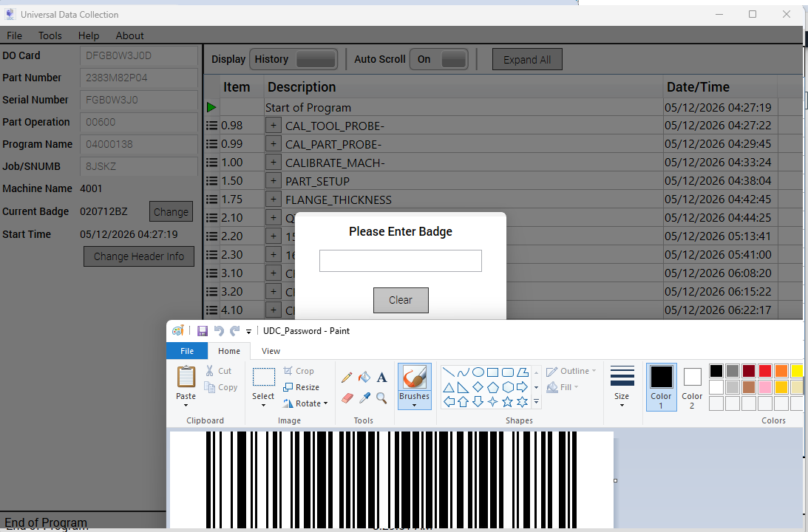Pick the orange color swatch
This screenshot has width=808, height=532.
point(781,370)
